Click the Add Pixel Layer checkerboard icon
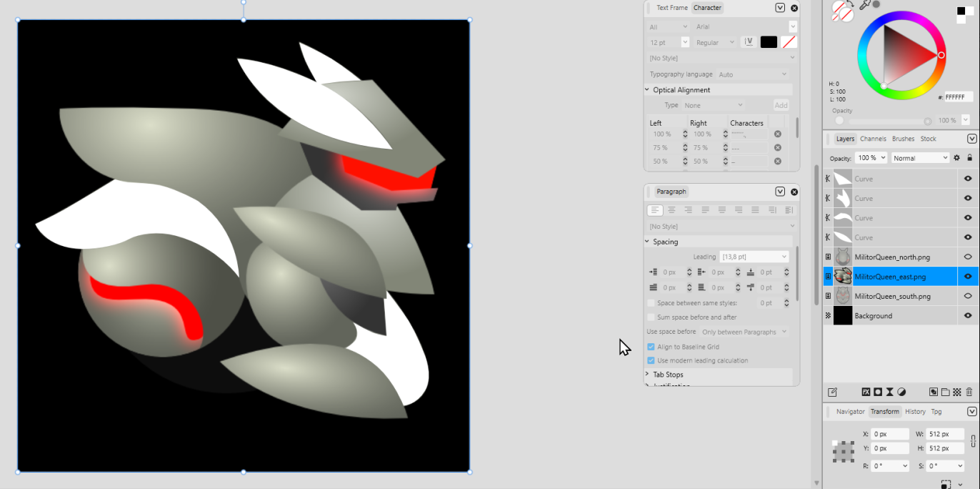Image resolution: width=980 pixels, height=489 pixels. point(957,392)
